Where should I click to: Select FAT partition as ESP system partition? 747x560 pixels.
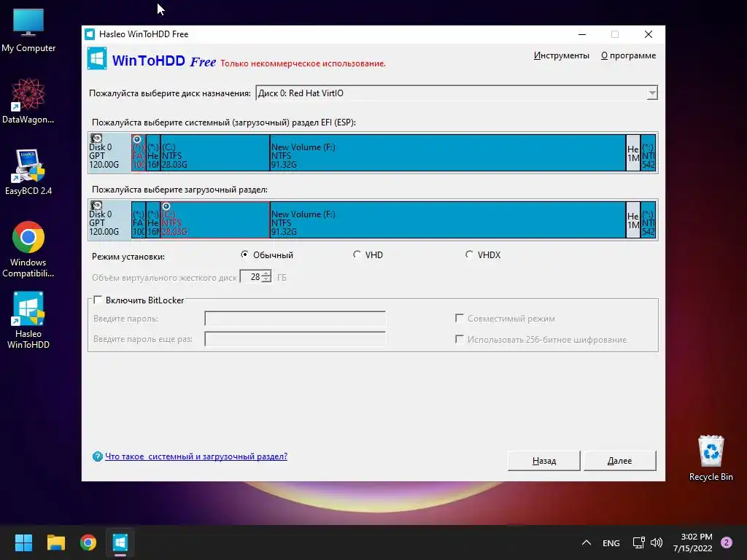(x=139, y=152)
